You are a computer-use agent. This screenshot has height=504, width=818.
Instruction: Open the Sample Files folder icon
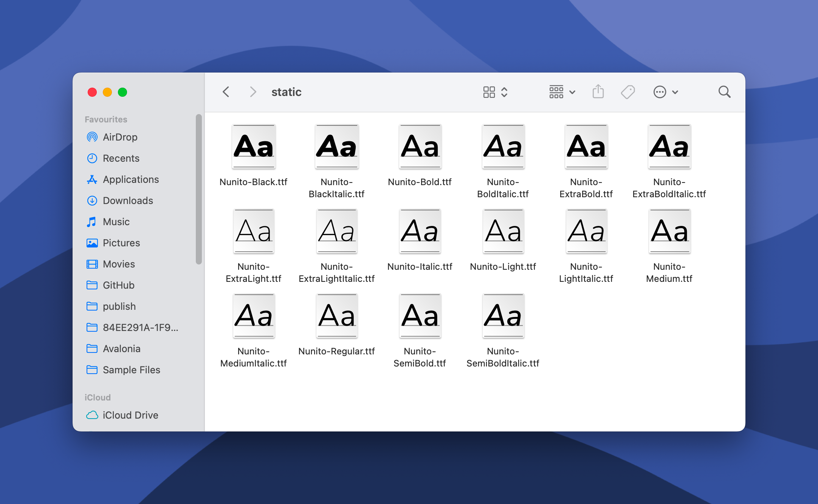click(92, 369)
